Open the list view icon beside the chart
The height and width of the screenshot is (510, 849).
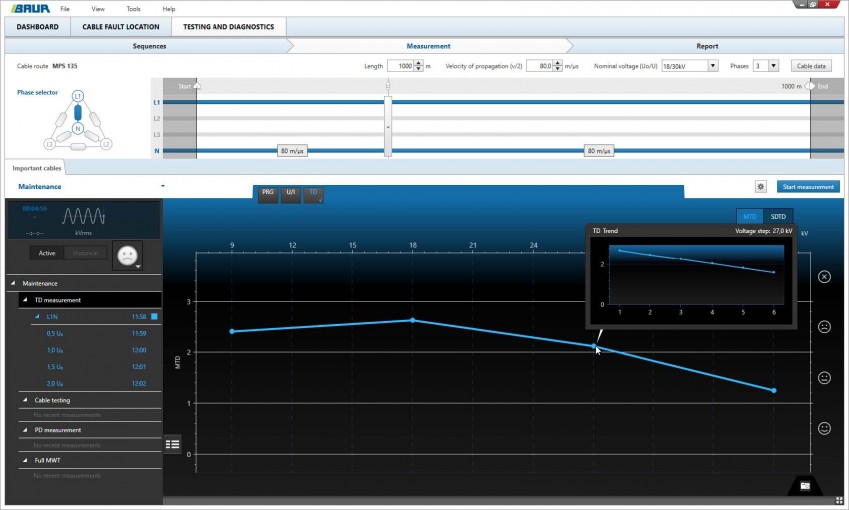(172, 445)
